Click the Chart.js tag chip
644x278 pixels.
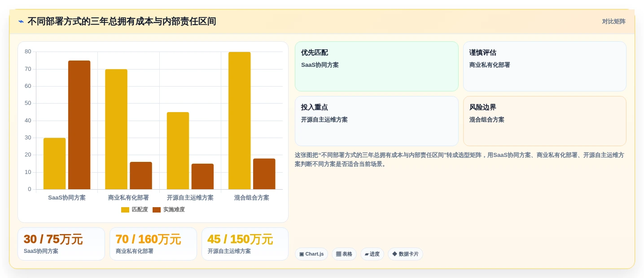point(311,254)
